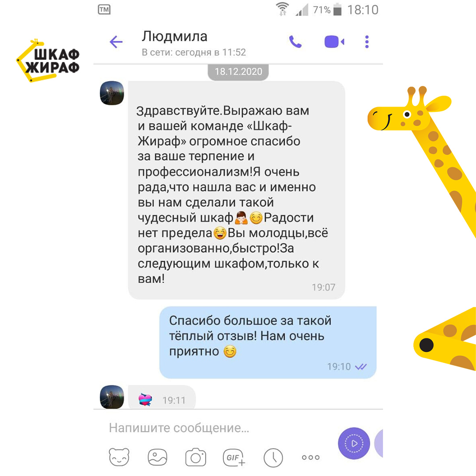This screenshot has height=476, width=476.
Task: Open the GIF creator icon
Action: point(234,457)
